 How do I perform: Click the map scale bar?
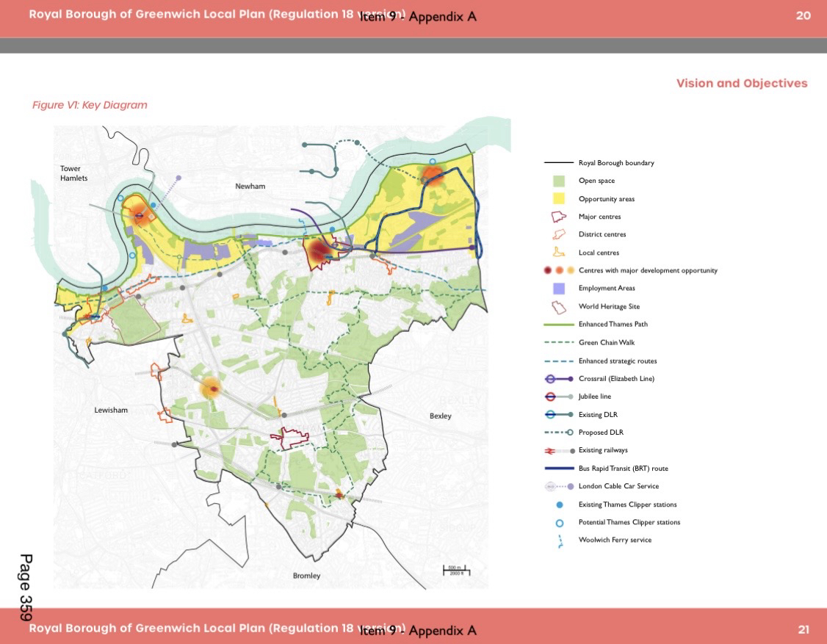pos(456,570)
